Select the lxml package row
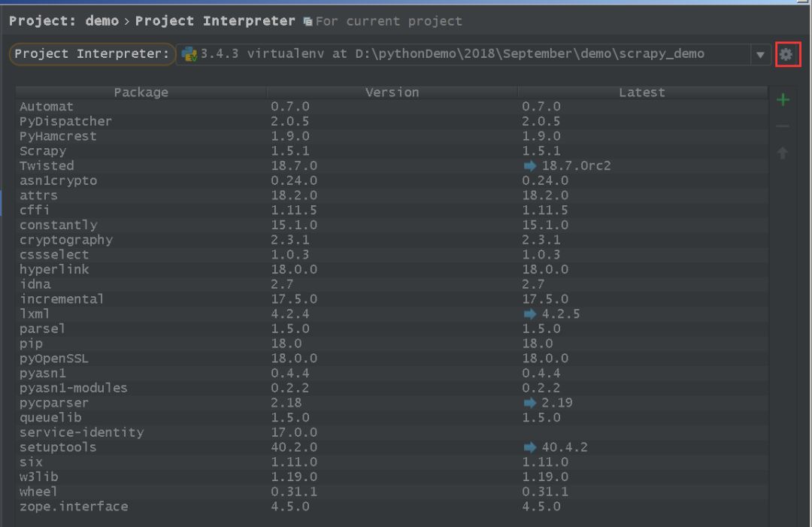The image size is (812, 527). pyautogui.click(x=392, y=314)
